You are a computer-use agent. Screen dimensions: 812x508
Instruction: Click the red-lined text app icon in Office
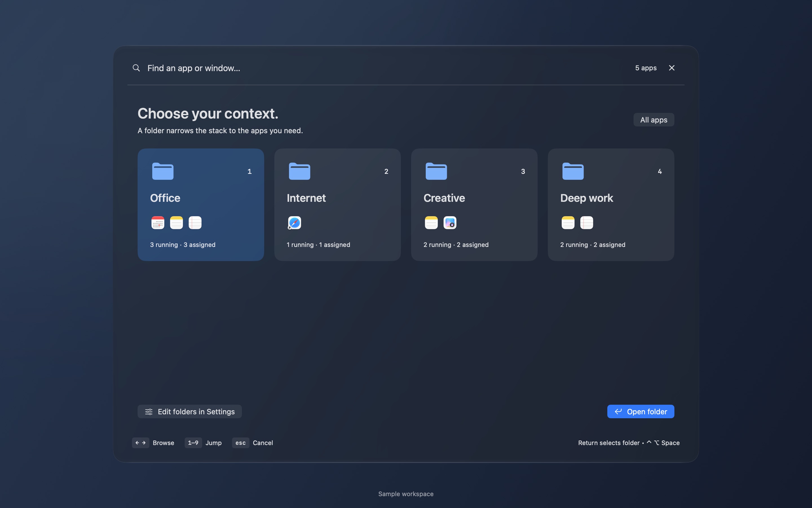tap(195, 223)
